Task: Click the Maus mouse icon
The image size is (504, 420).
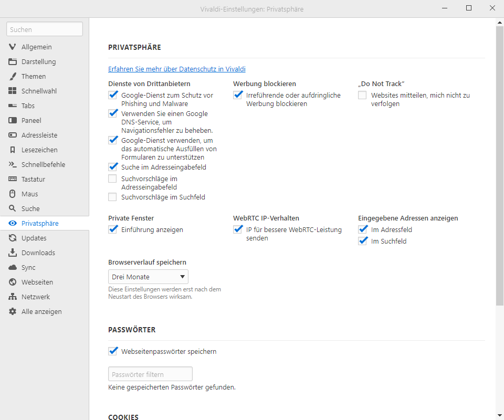Action: [13, 194]
